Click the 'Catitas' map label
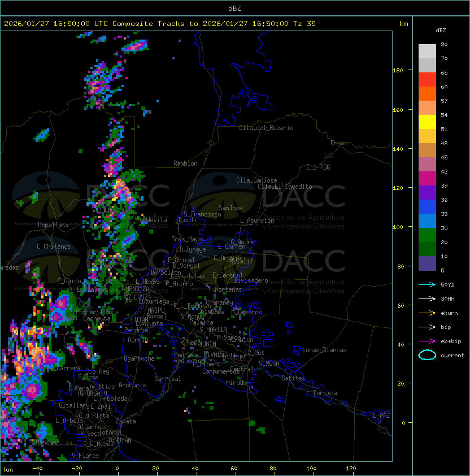This screenshot has width=470, height=476. pyautogui.click(x=293, y=378)
